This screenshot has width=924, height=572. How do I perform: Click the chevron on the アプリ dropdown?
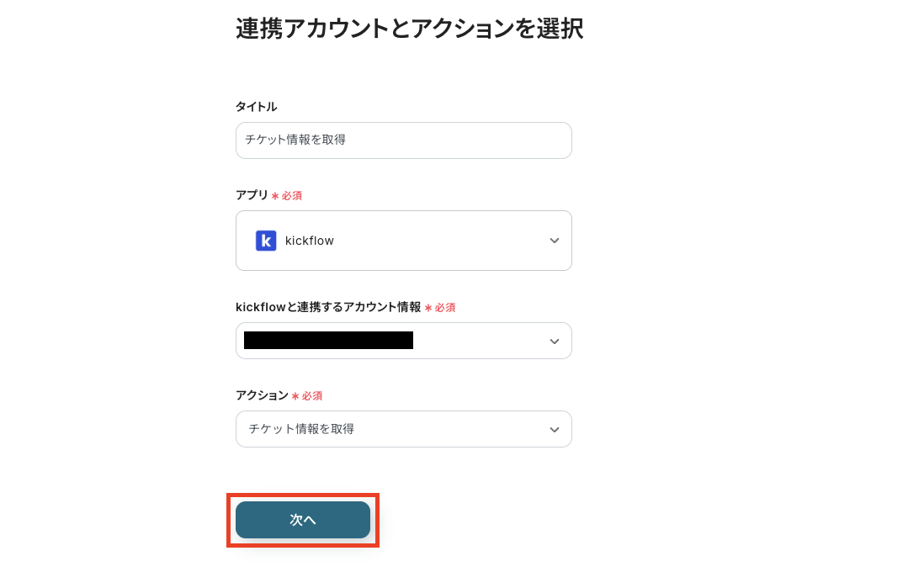tap(555, 241)
